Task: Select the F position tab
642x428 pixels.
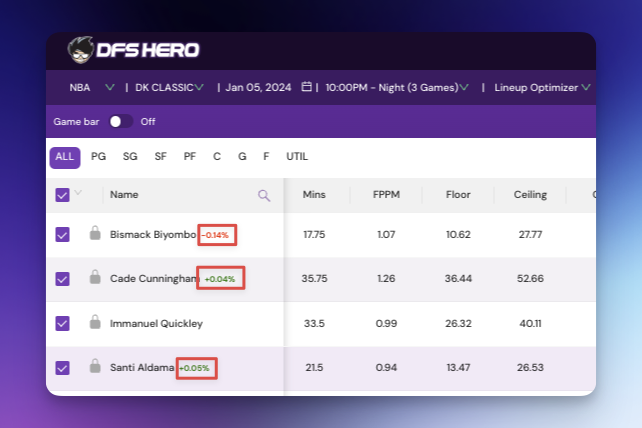Action: coord(266,156)
